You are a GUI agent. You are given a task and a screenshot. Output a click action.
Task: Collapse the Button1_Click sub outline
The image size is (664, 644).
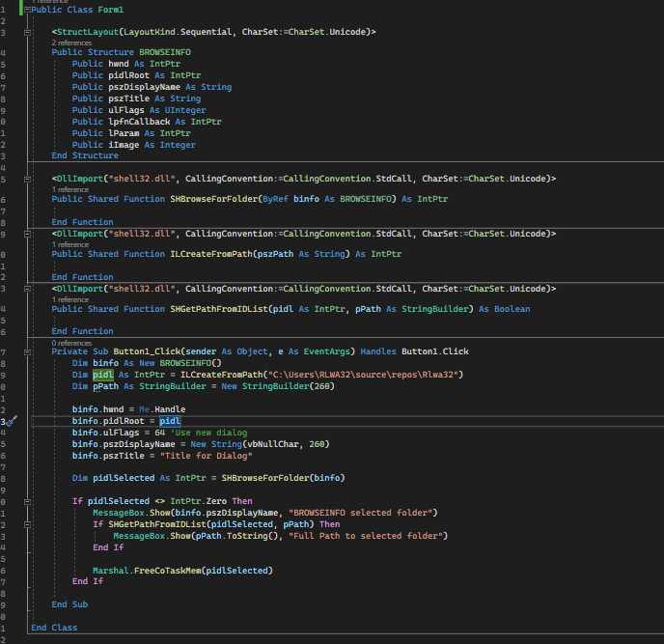(x=28, y=351)
